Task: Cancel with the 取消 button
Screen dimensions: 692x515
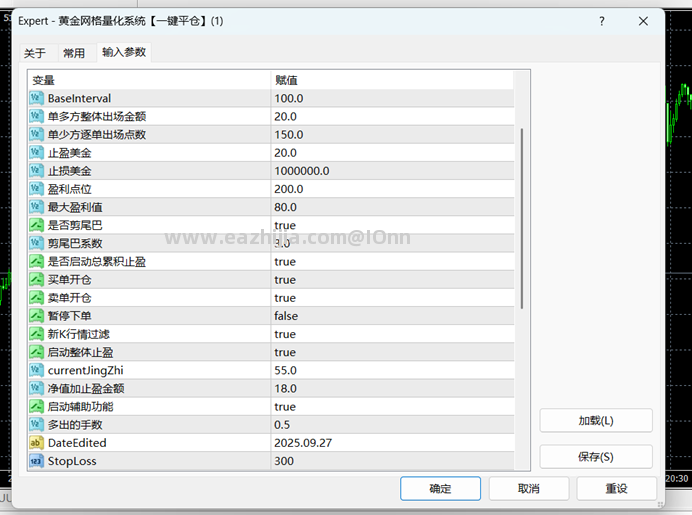Action: 529,488
